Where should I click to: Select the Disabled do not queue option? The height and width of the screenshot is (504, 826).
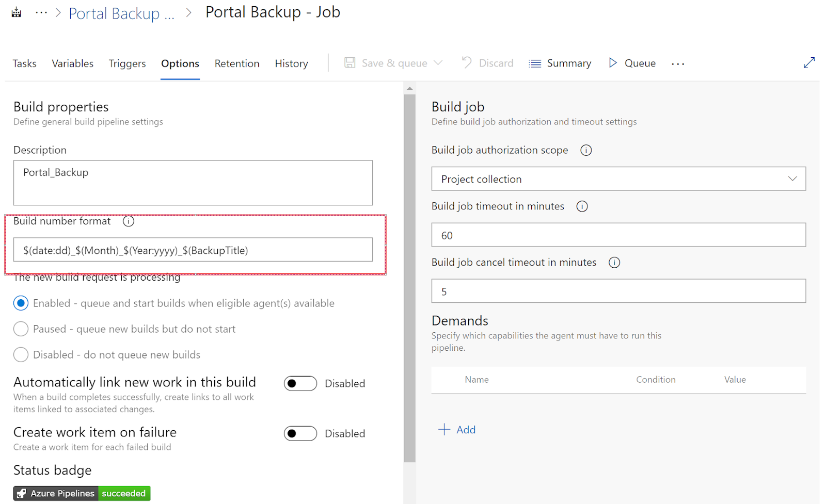[x=21, y=355]
